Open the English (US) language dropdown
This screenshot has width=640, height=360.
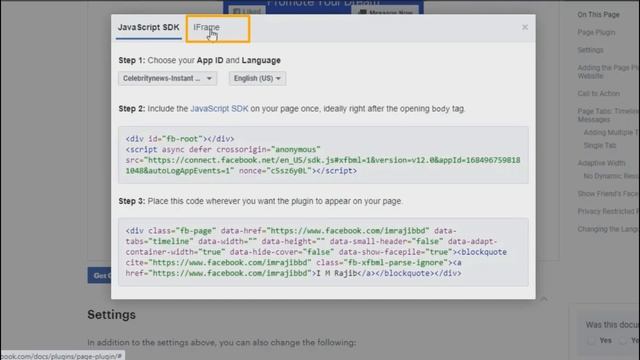[x=257, y=78]
